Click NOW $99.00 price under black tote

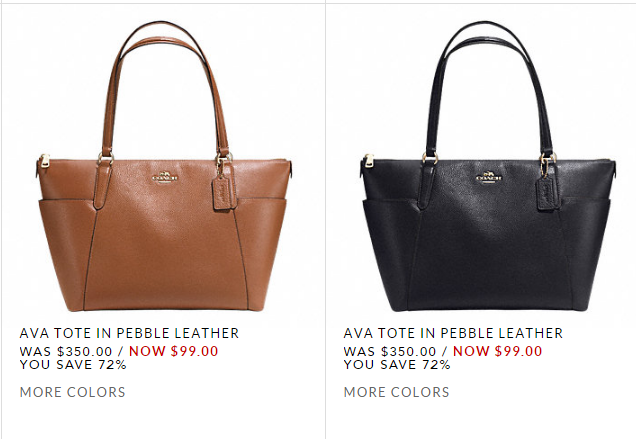(497, 351)
